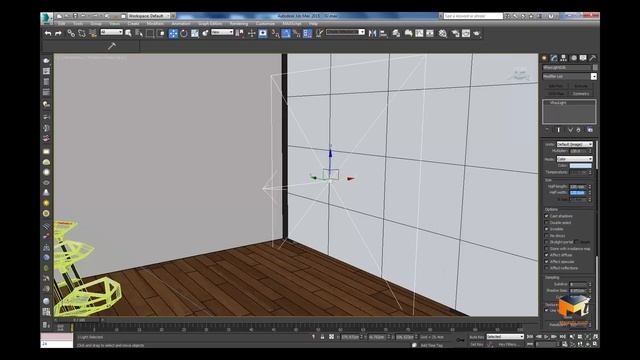
Task: Open the Render Setup icon
Action: coord(456,33)
